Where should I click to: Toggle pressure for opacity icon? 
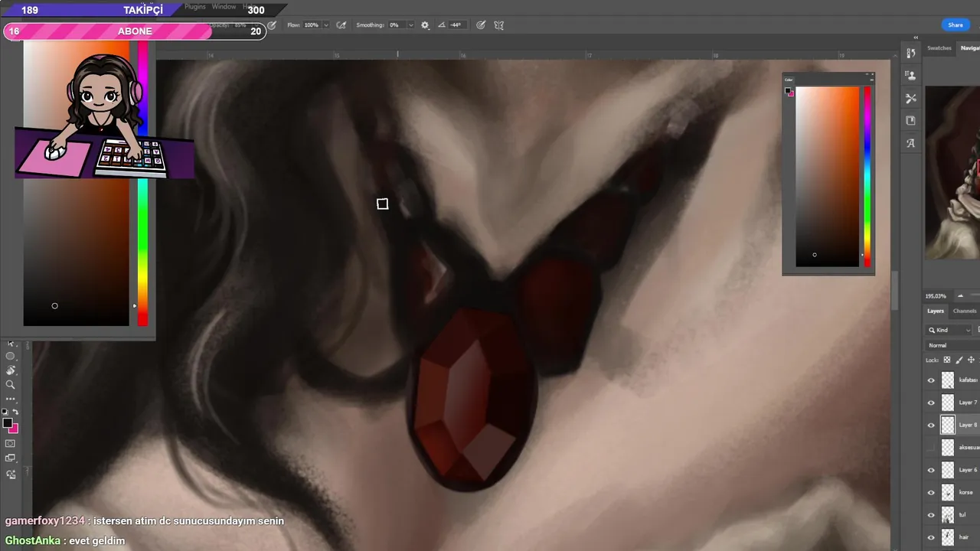coord(271,25)
